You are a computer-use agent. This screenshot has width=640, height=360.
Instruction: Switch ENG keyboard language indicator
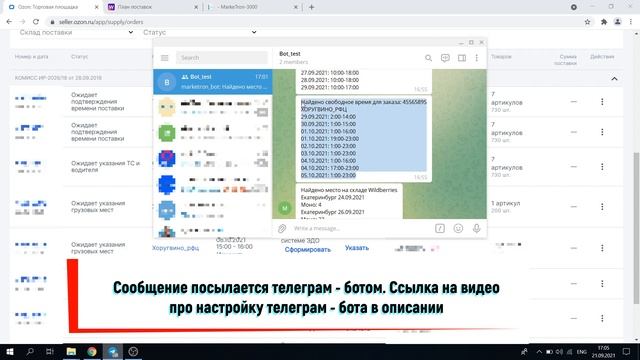(582, 351)
